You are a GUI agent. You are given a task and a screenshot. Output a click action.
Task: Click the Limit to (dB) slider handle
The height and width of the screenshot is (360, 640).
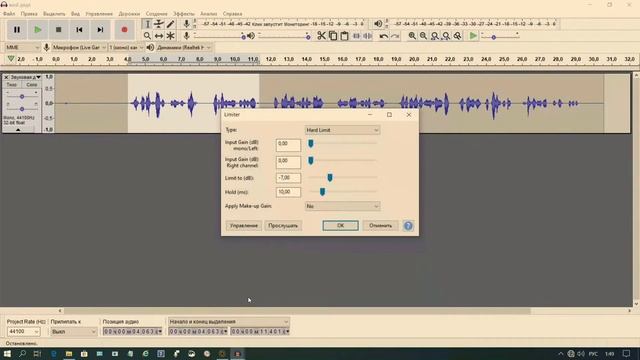coord(330,177)
